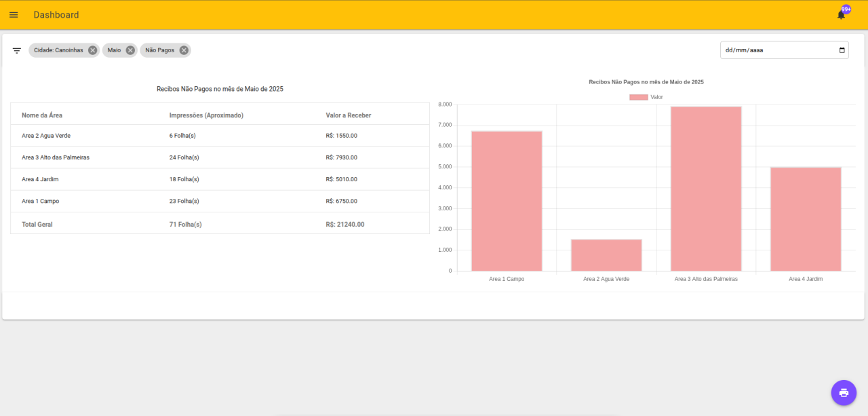This screenshot has width=868, height=416.
Task: Click the Nome da Área column header
Action: click(42, 115)
